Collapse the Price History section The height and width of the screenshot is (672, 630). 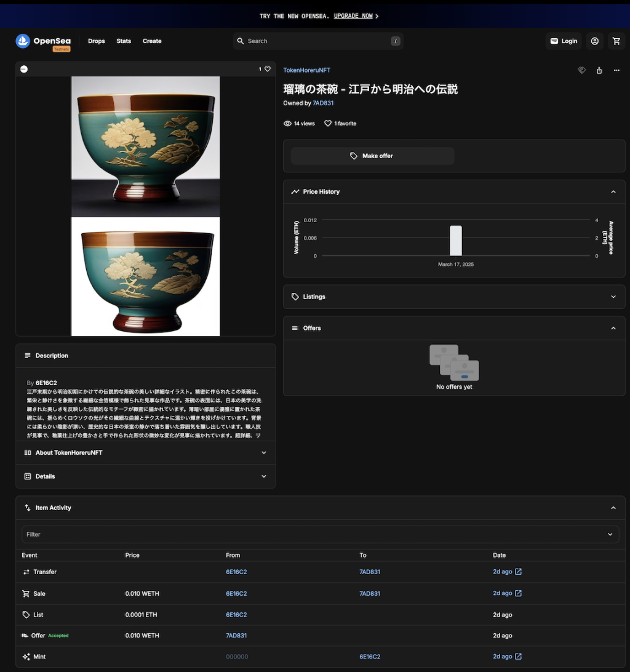point(613,191)
